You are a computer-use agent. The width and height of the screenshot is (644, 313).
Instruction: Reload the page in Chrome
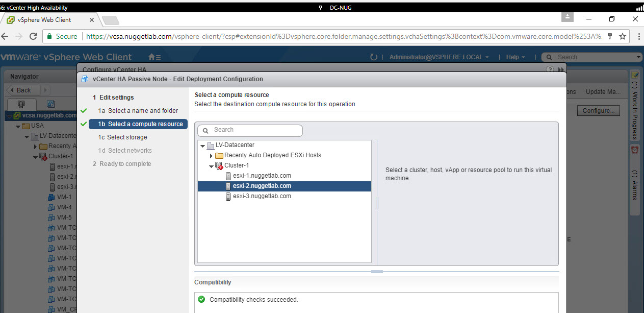tap(33, 37)
